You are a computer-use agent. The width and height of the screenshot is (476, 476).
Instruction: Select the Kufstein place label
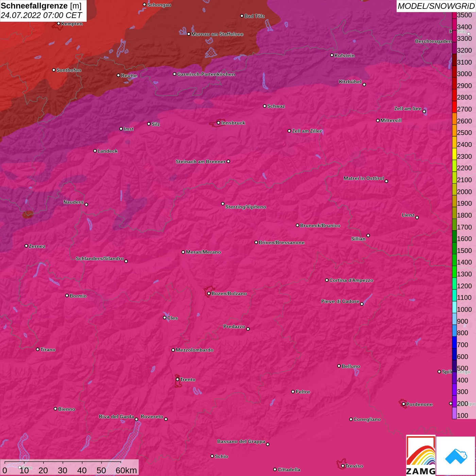click(x=344, y=55)
